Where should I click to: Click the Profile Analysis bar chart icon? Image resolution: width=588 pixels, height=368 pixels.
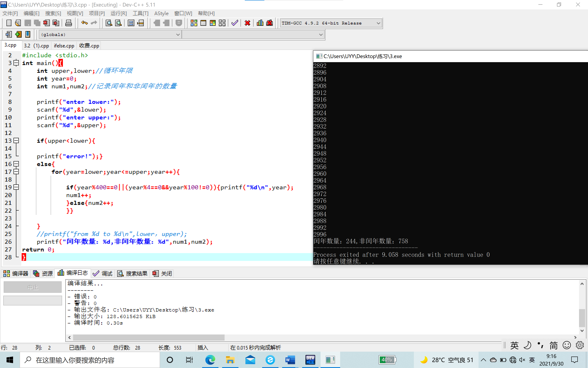[260, 23]
